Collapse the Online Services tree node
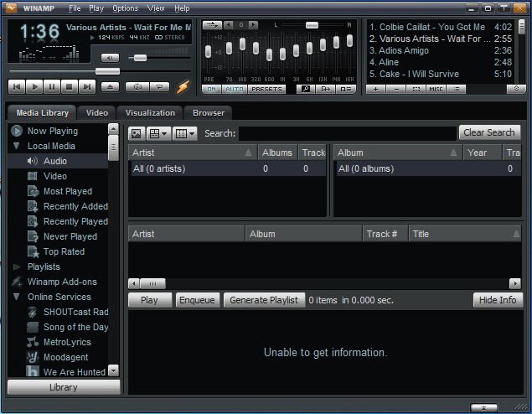The image size is (532, 414). click(x=16, y=297)
